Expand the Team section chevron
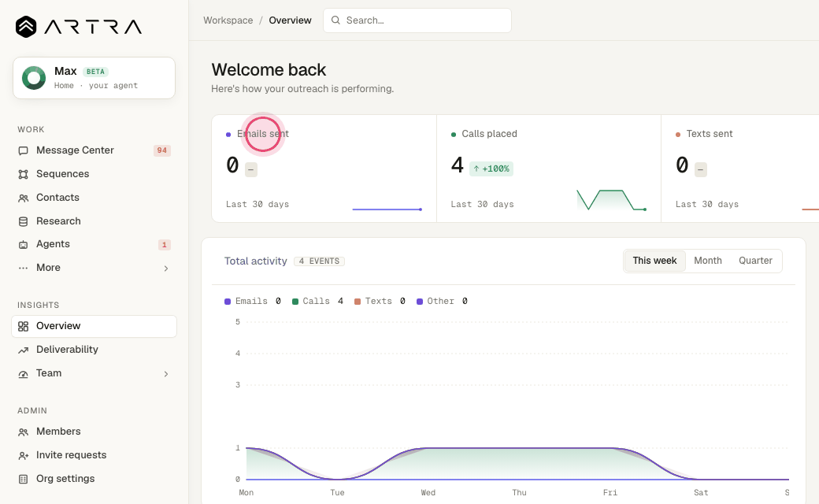This screenshot has height=504, width=819. click(166, 374)
